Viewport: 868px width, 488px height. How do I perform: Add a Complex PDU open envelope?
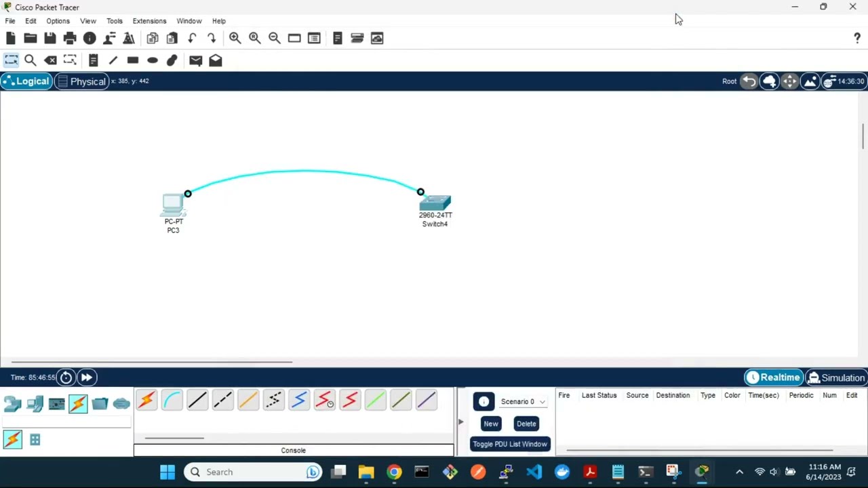(x=215, y=60)
